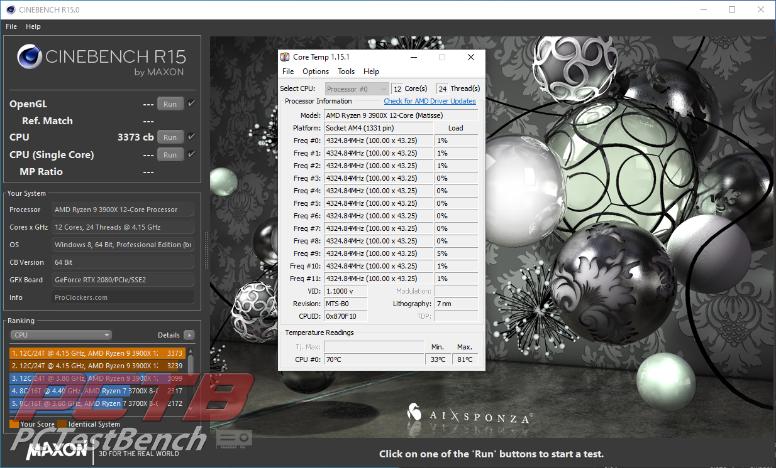Toggle the CPU Single Core checkbox

(192, 154)
